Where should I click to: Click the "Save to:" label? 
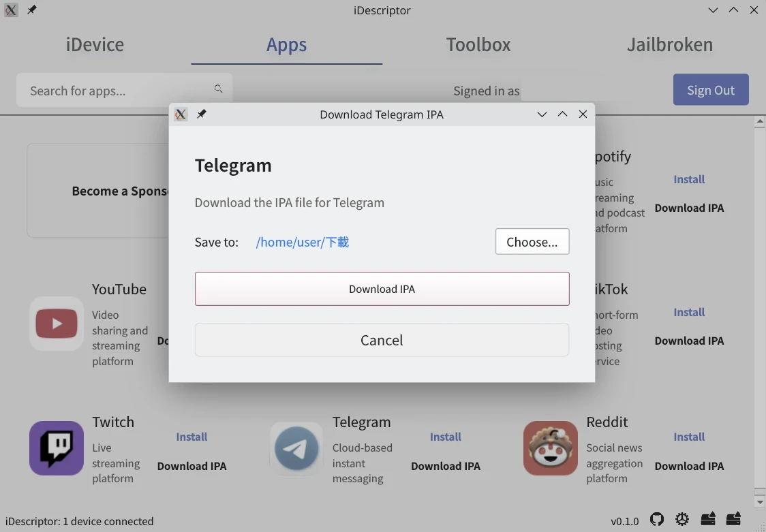217,242
